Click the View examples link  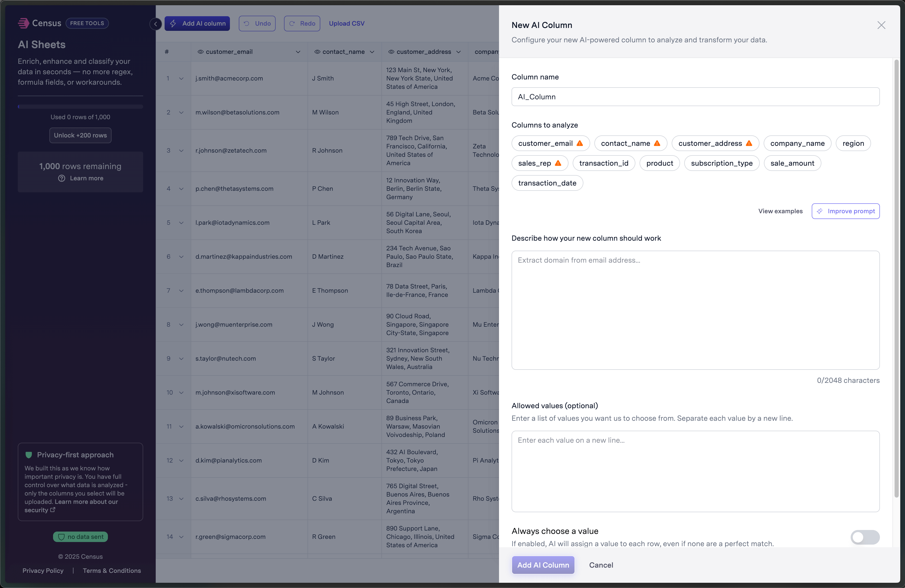(x=780, y=211)
